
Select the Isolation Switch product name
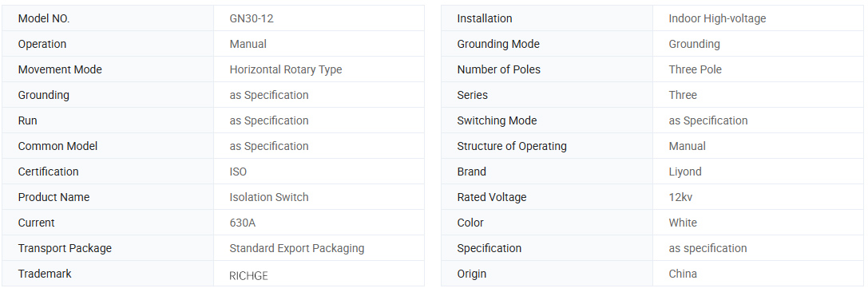(x=269, y=197)
